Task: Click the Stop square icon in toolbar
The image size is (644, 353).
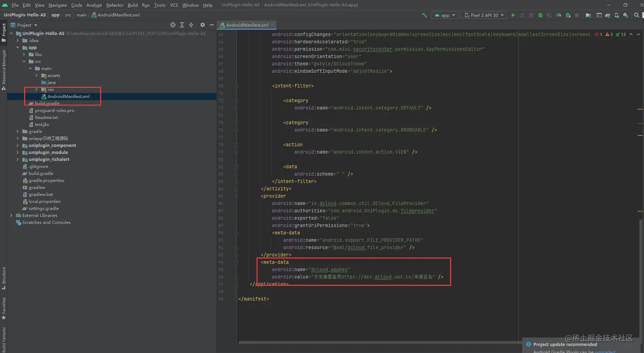Action: pyautogui.click(x=577, y=15)
